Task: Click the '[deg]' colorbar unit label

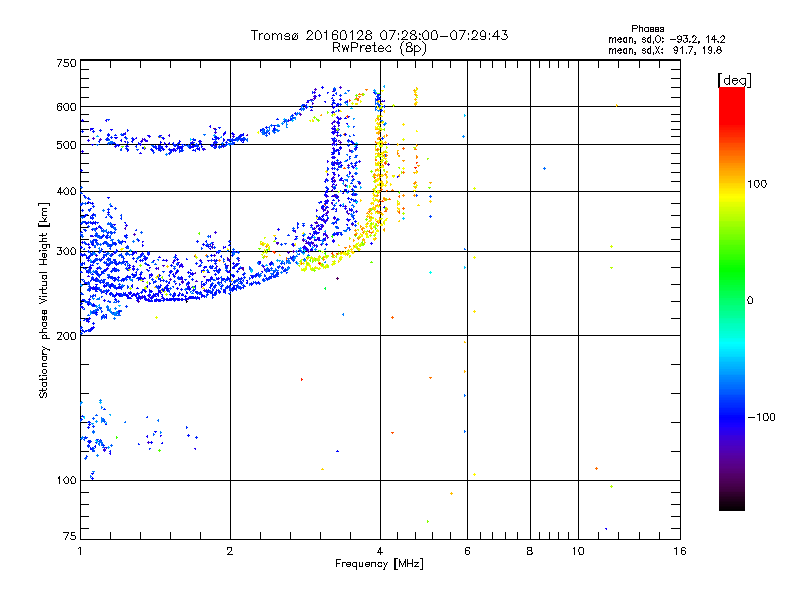Action: pyautogui.click(x=734, y=80)
